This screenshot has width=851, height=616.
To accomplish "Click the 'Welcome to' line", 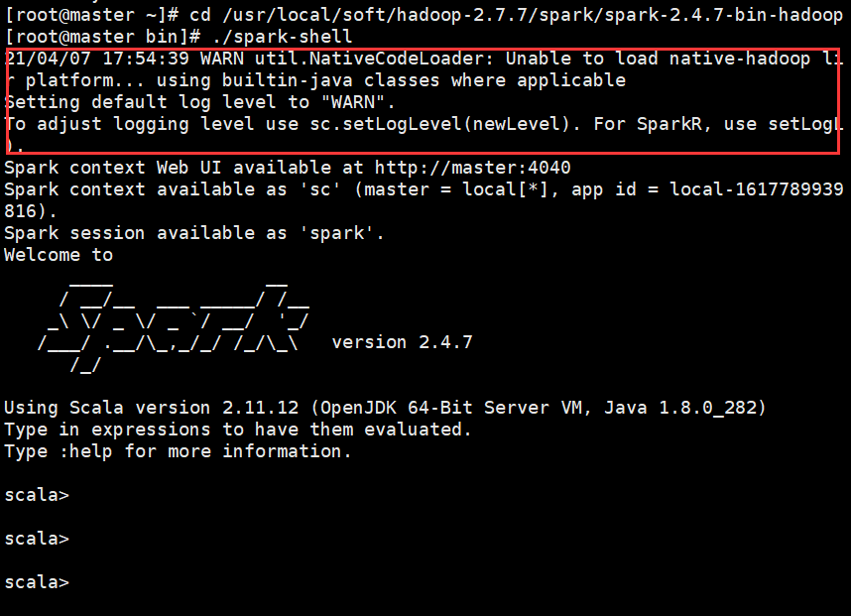I will point(59,255).
